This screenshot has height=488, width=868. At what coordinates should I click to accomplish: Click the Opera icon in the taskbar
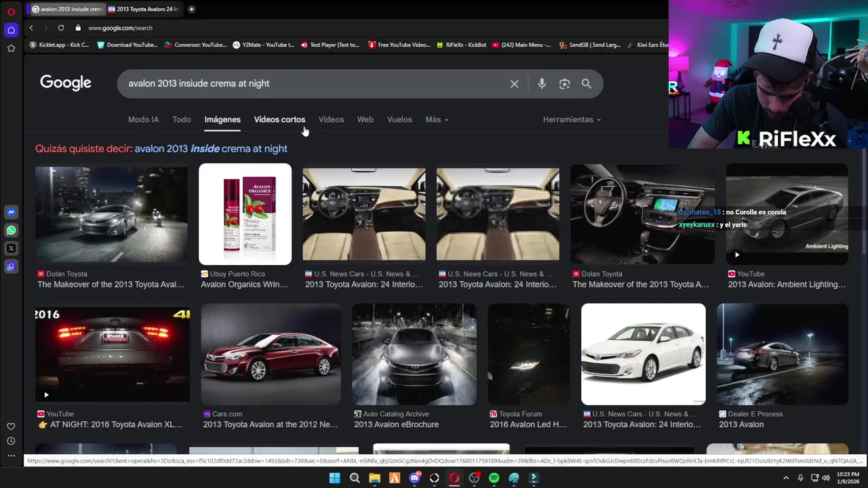(x=454, y=478)
